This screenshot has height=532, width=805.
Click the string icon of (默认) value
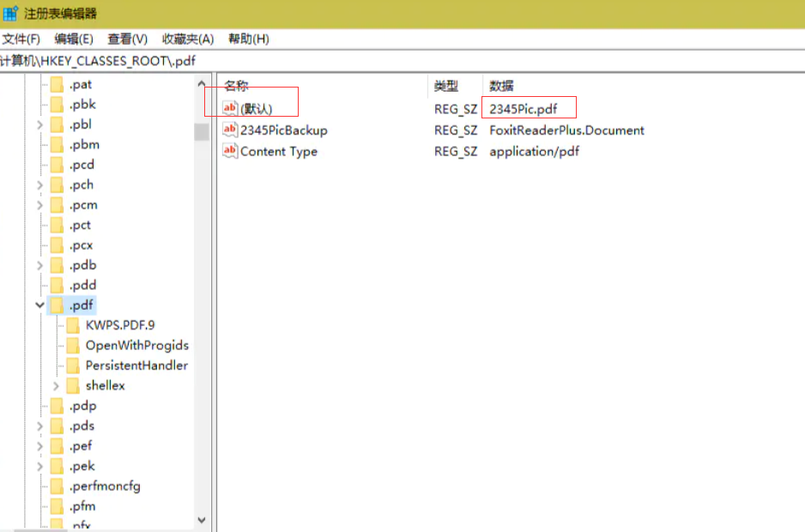coord(230,108)
